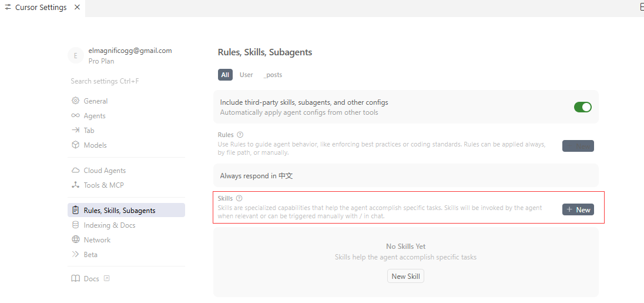Go to Tab settings arrow icon

coord(75,131)
